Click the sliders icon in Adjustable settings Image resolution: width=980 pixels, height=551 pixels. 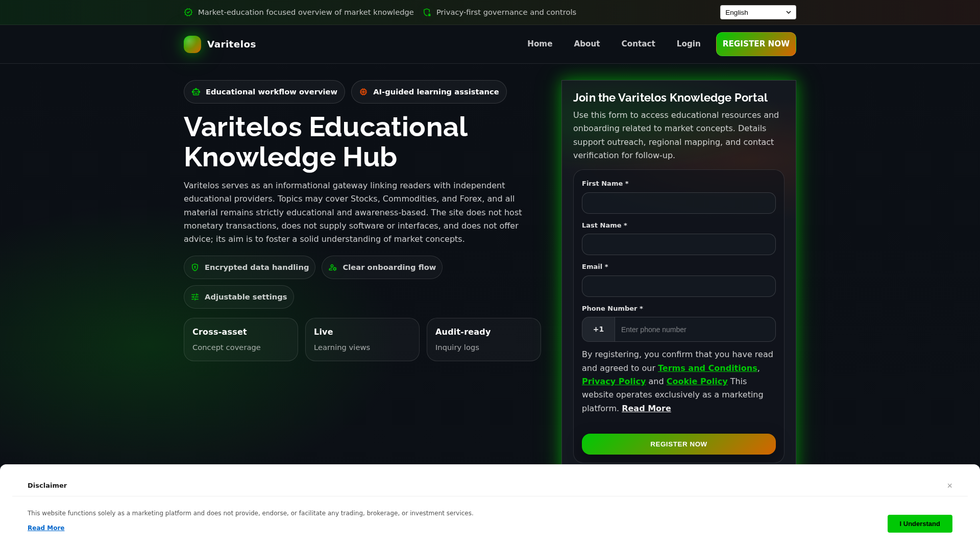[x=195, y=297]
